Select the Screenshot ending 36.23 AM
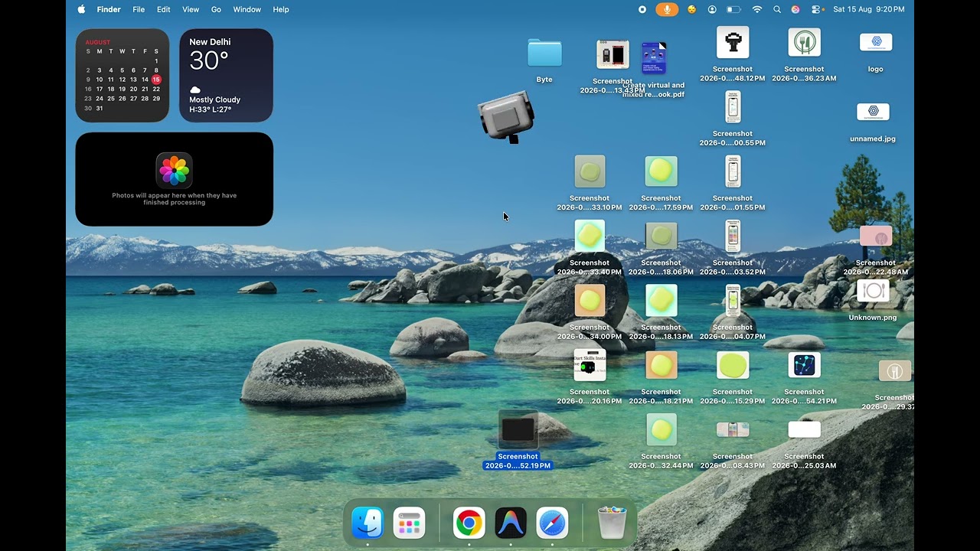The height and width of the screenshot is (551, 980). [x=804, y=42]
